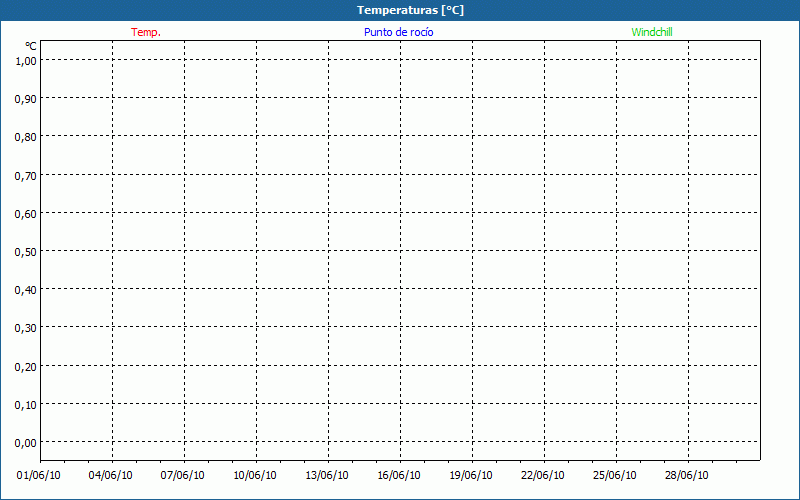
Task: Select the 22/06/10 date label
Action: coord(543,476)
